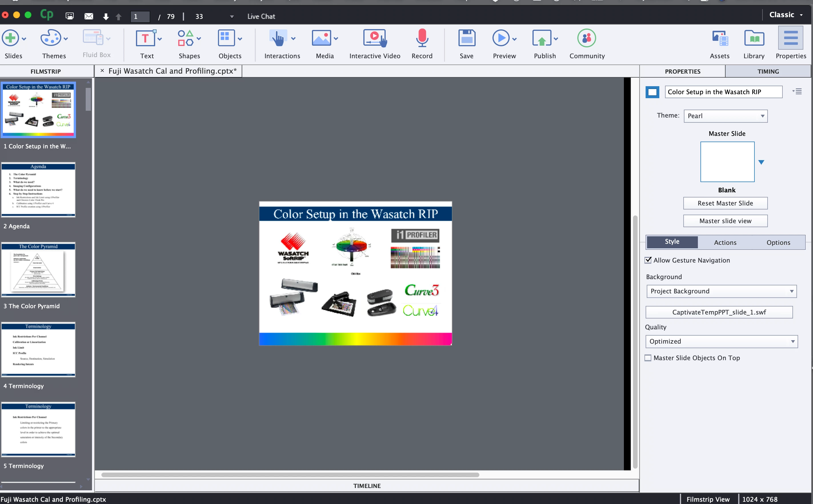Expand the Project Background dropdown
813x504 pixels.
click(x=721, y=291)
